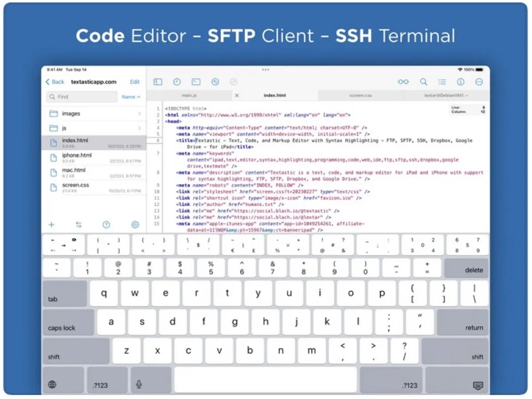
Task: Open the more options ellipsis icon
Action: 479,82
